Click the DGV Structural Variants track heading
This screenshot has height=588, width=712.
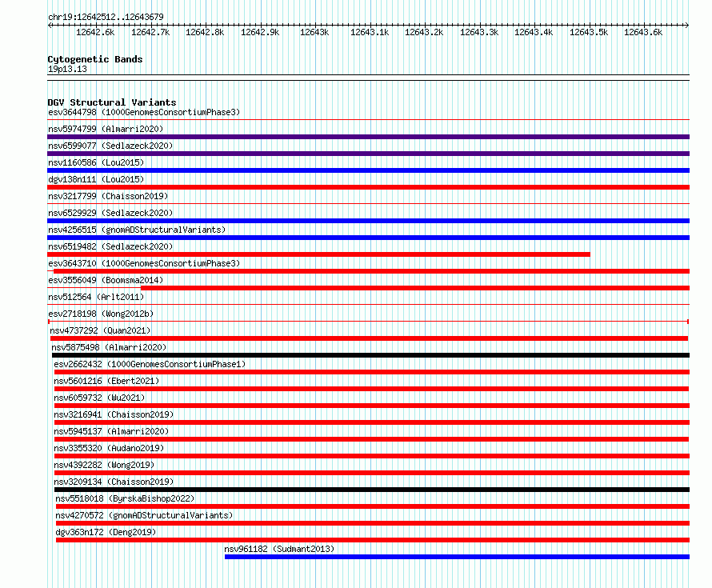pos(112,102)
